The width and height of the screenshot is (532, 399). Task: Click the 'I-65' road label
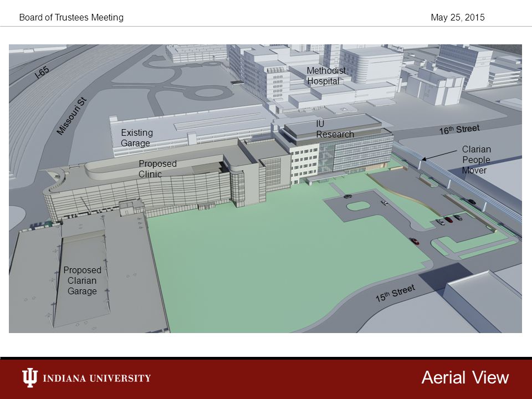click(43, 73)
